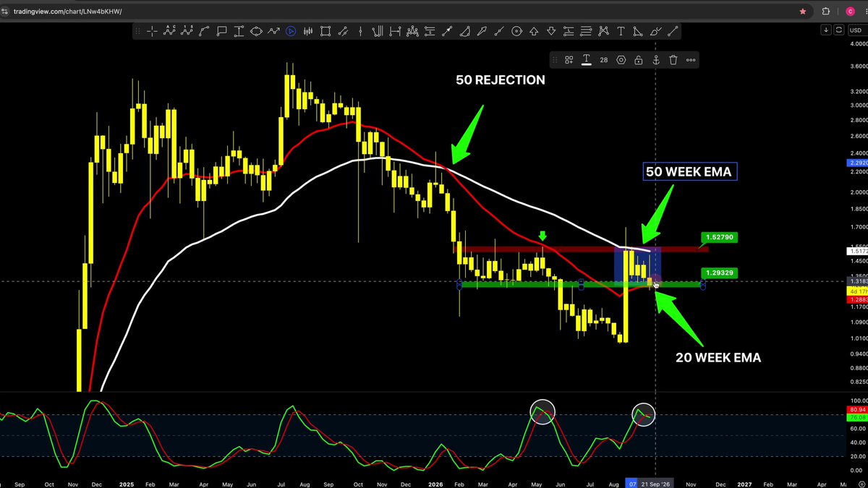Select the ellipse shape tool
The height and width of the screenshot is (488, 868).
[x=256, y=31]
